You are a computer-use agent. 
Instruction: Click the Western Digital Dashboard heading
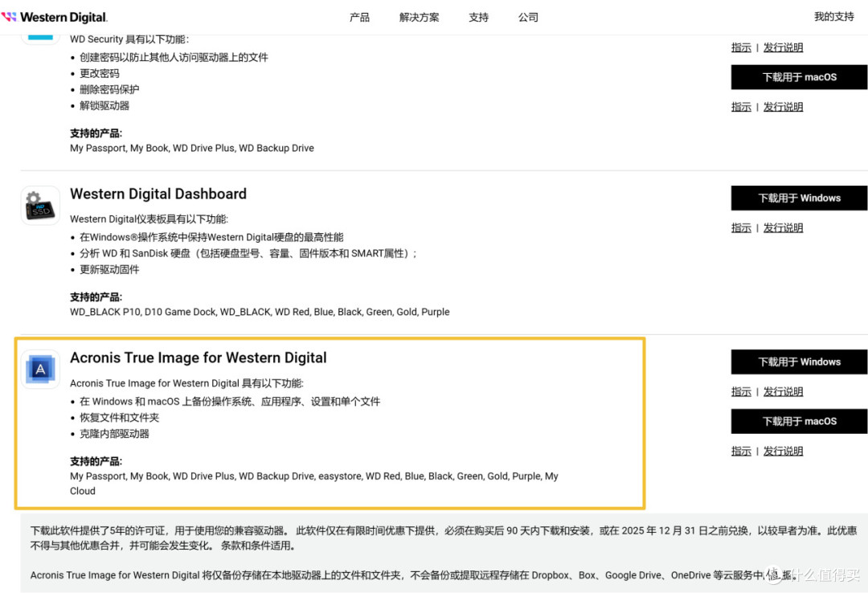pos(158,194)
